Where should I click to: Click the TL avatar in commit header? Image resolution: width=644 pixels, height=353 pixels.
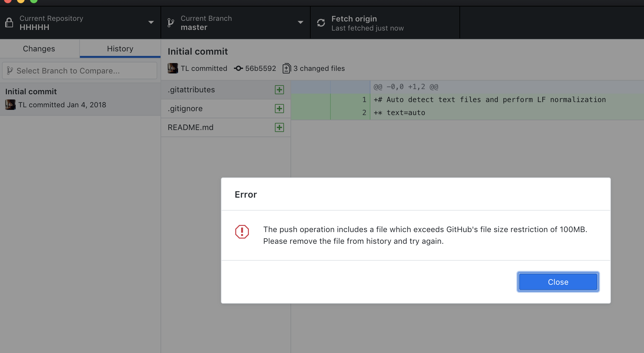click(x=173, y=68)
